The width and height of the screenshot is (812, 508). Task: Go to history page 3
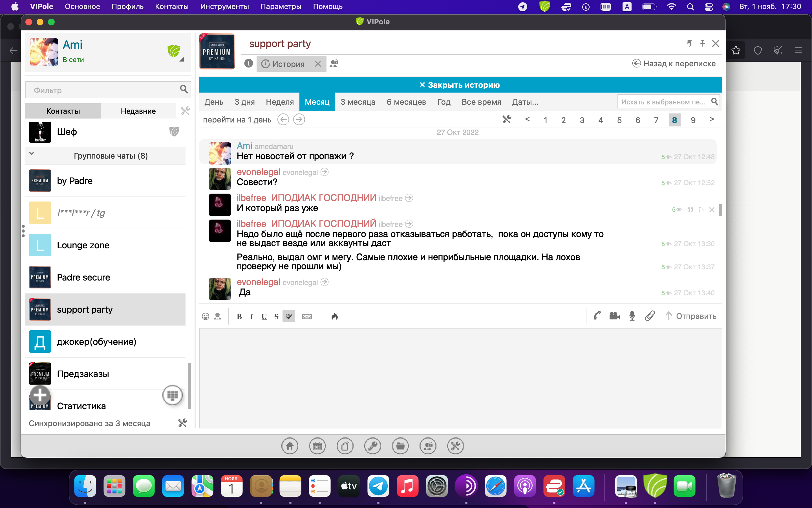pos(582,120)
